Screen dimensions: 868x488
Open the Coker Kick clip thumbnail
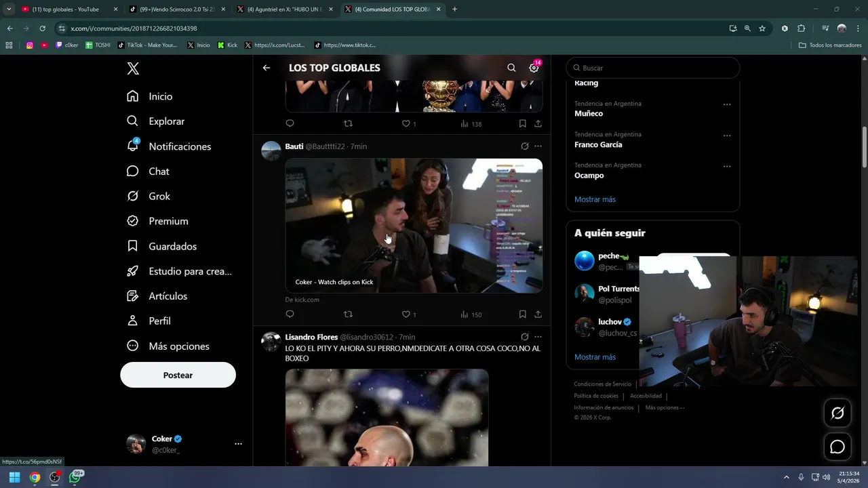coord(414,226)
